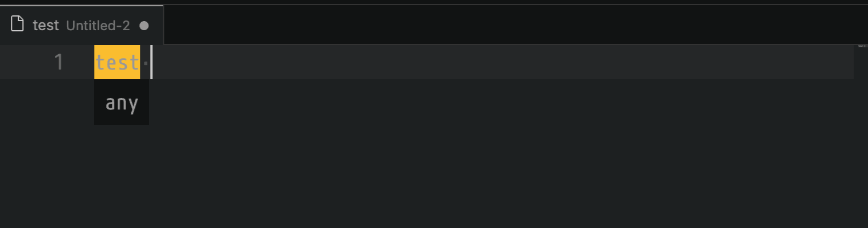The width and height of the screenshot is (868, 228).
Task: Click line number 1 in the gutter
Action: coord(58,62)
